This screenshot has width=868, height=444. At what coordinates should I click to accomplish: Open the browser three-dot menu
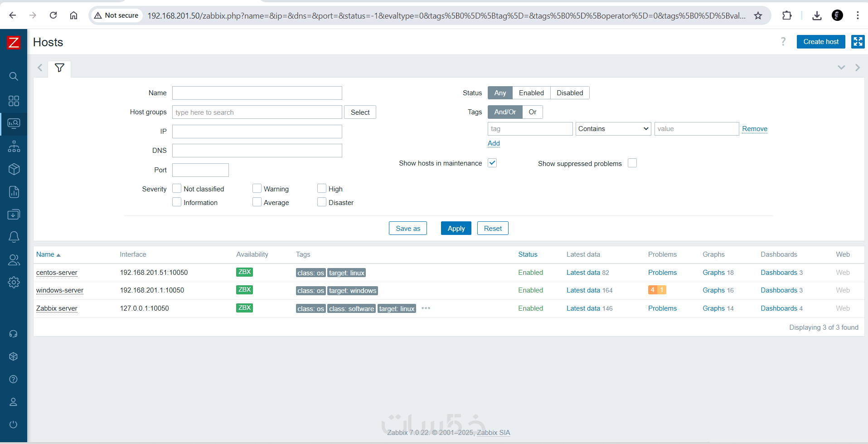coord(858,15)
